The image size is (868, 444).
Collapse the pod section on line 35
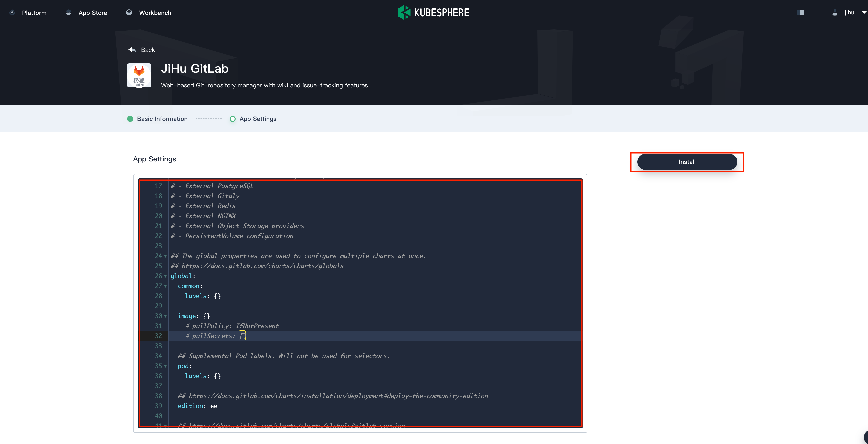165,366
